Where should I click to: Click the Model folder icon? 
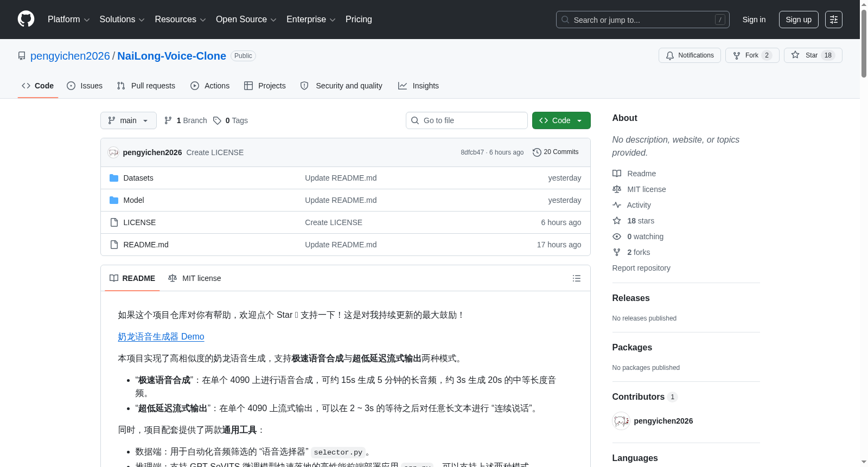coord(114,200)
